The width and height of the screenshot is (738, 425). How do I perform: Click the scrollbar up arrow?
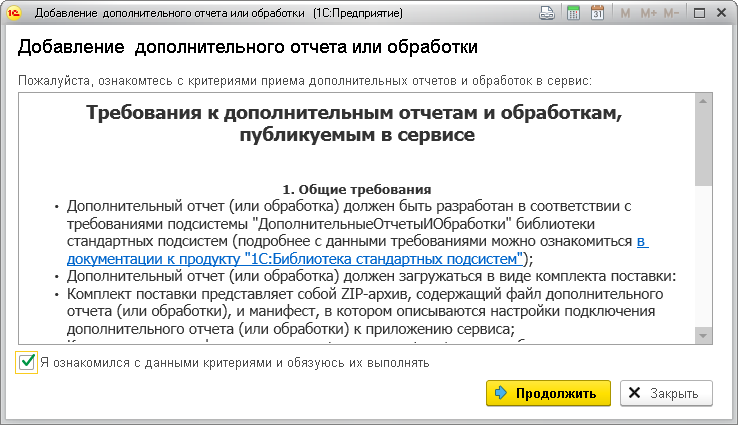tap(703, 101)
